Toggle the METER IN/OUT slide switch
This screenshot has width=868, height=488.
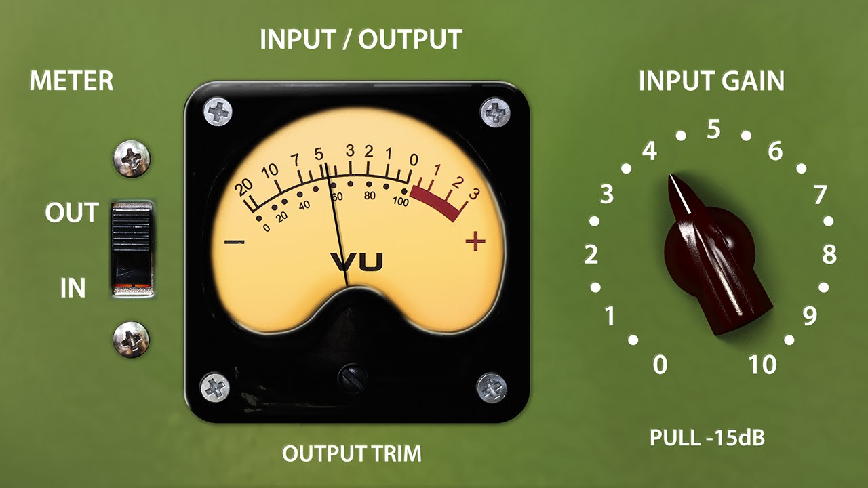(x=132, y=249)
